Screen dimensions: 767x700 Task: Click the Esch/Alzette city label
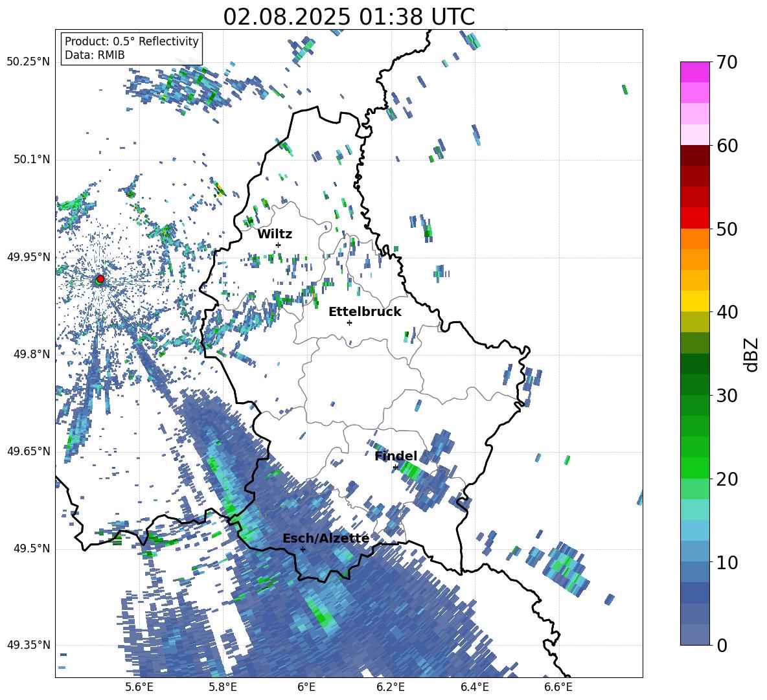(x=326, y=539)
